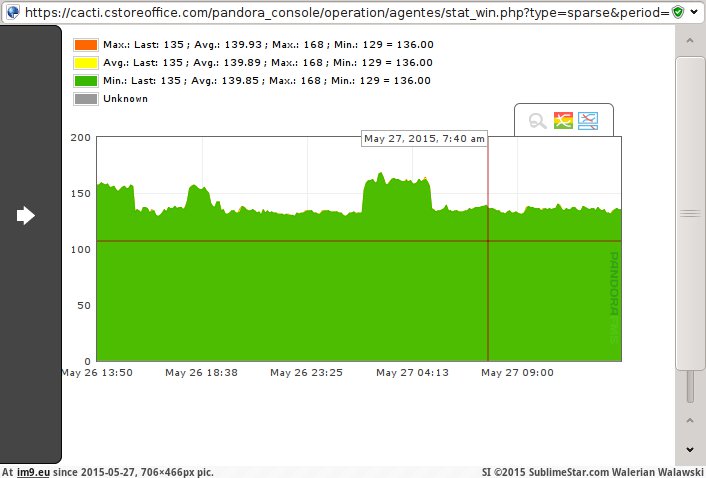Viewport: 706px width, 478px height.
Task: Click into the URL address field
Action: 340,12
